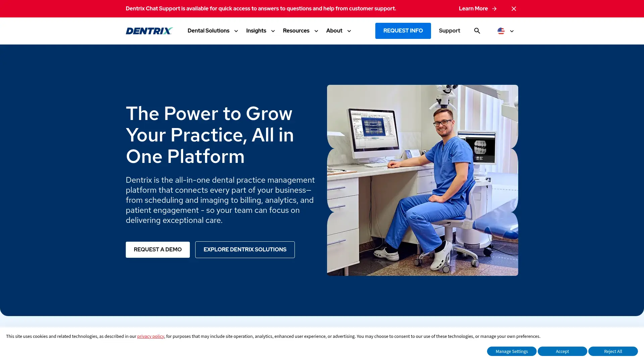The height and width of the screenshot is (362, 644).
Task: Click the Dentrix Chat Support banner text
Action: [x=261, y=8]
